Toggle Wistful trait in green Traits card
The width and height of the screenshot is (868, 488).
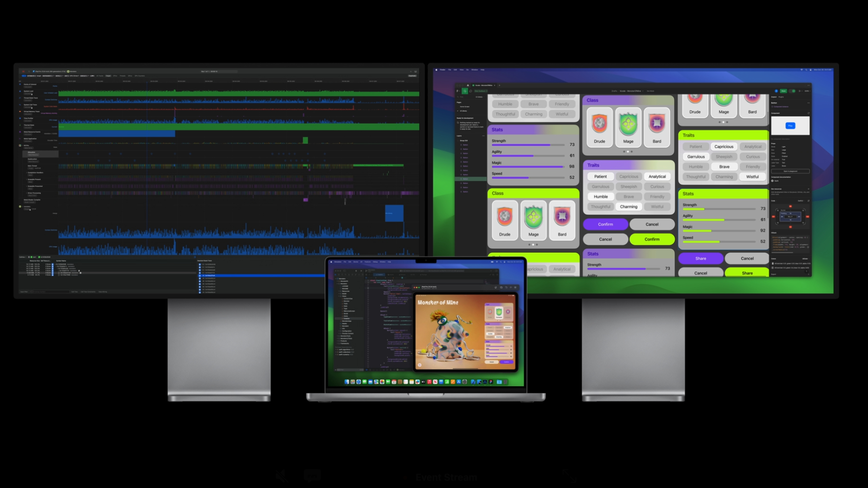[752, 177]
